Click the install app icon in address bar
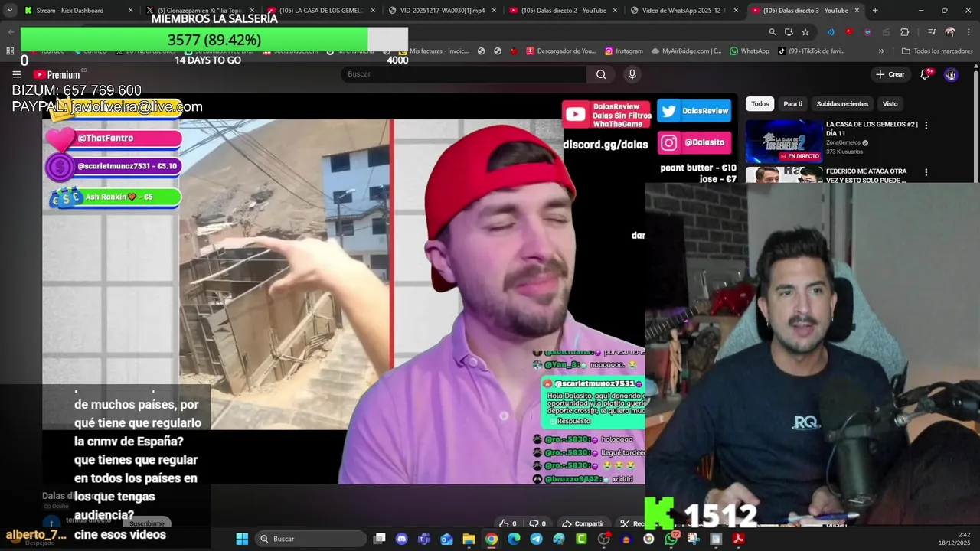Image resolution: width=980 pixels, height=551 pixels. click(x=789, y=32)
